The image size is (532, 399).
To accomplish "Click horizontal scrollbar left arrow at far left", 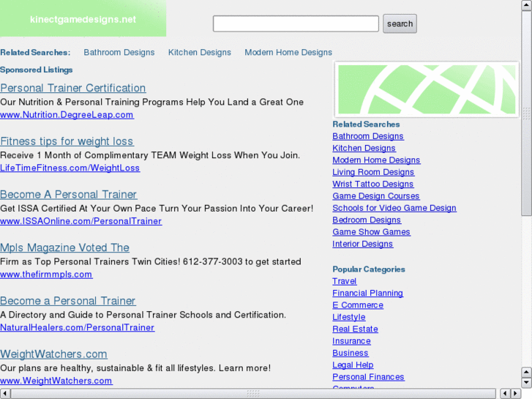I will tap(5, 394).
